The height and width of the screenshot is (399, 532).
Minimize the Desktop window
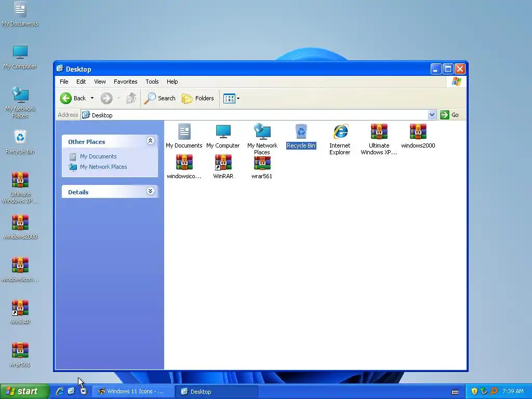[436, 69]
